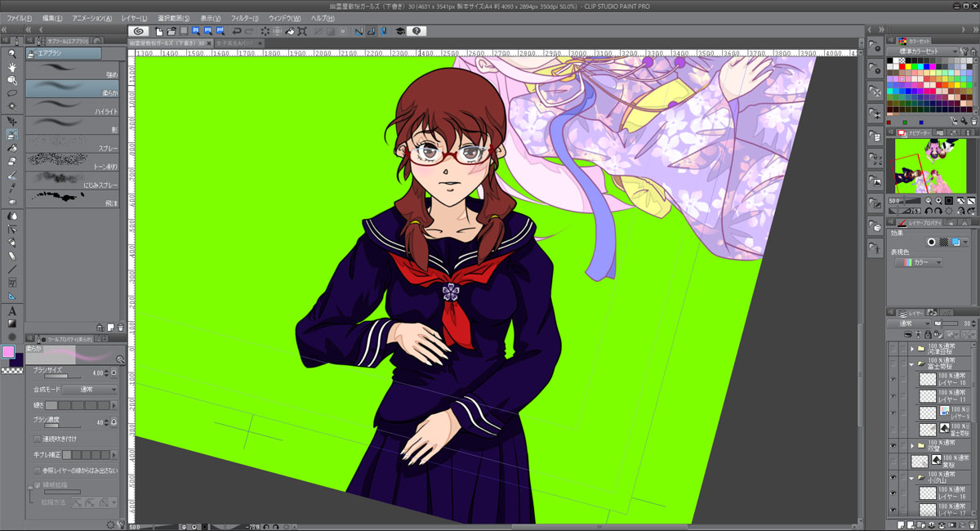This screenshot has width=980, height=531.
Task: Open the ファイル(F) menu
Action: click(x=19, y=18)
